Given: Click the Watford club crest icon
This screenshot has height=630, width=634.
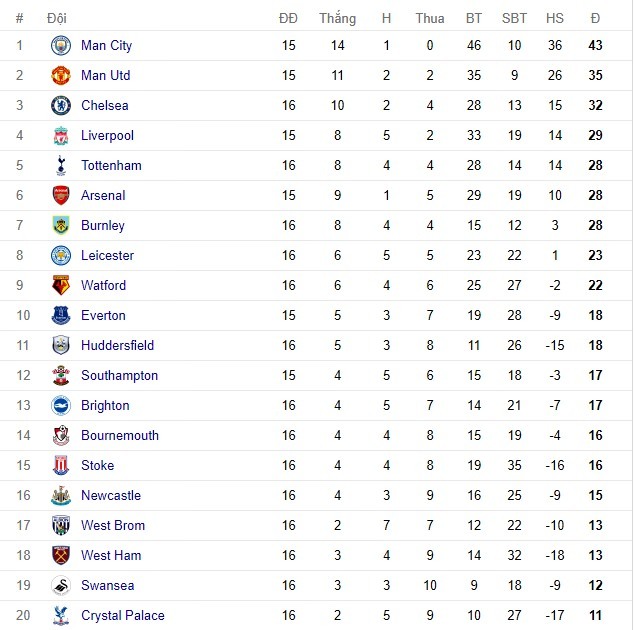Looking at the screenshot, I should (62, 286).
